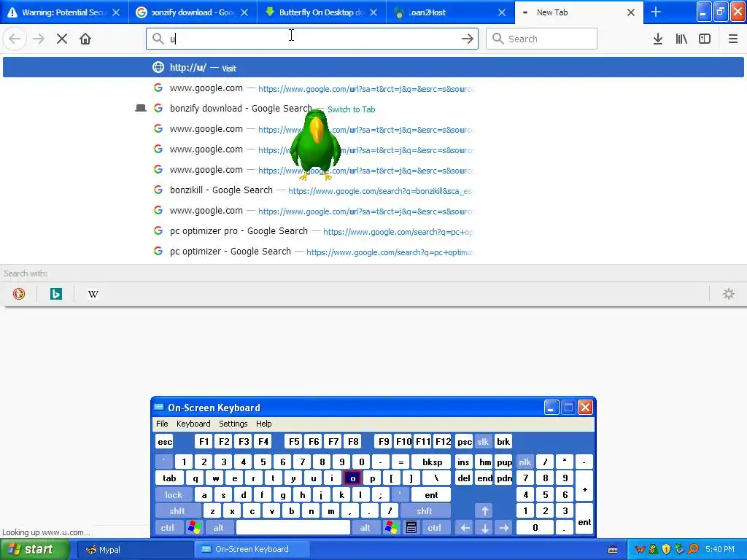Close the Butterfly On Desktop tab
This screenshot has height=560, width=747.
click(x=373, y=12)
